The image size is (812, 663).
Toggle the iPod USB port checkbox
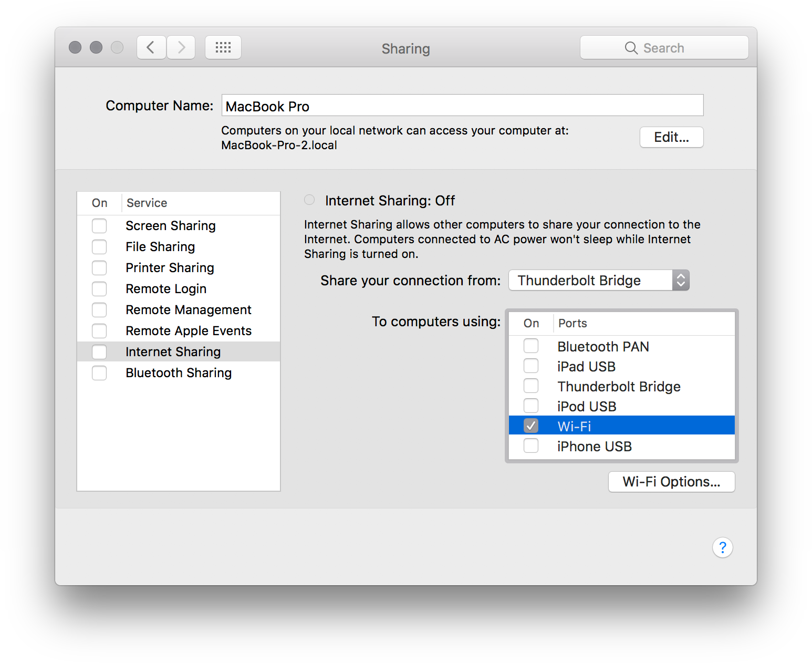(531, 406)
